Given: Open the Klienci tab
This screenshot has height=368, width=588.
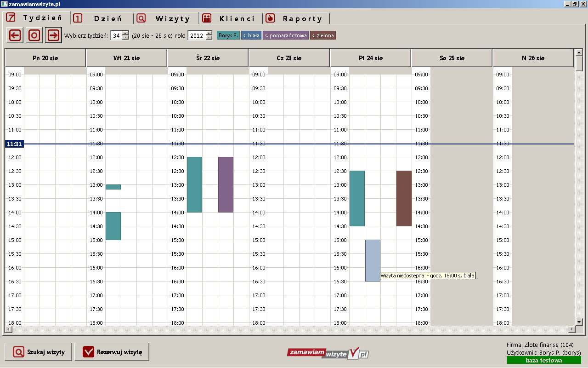Looking at the screenshot, I should click(231, 18).
